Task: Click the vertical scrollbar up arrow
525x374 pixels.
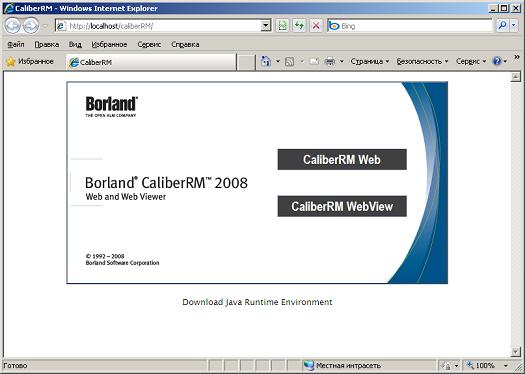Action: coord(516,77)
